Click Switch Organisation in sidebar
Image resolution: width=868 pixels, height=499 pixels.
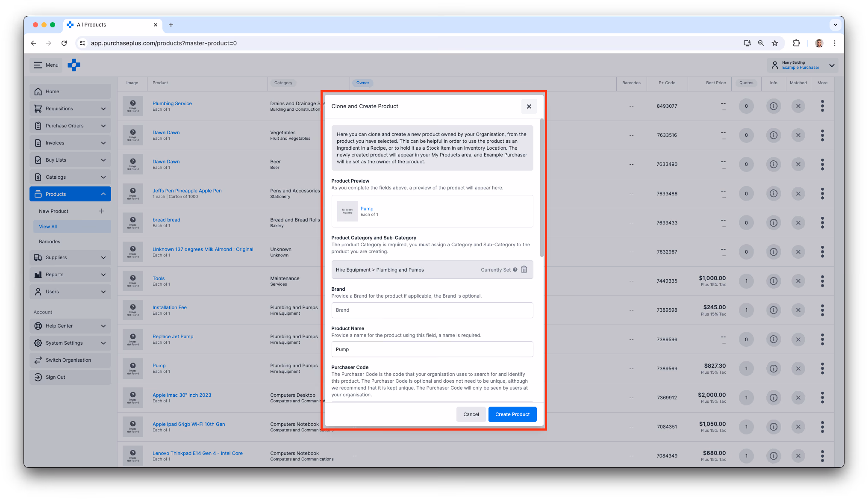pos(70,360)
